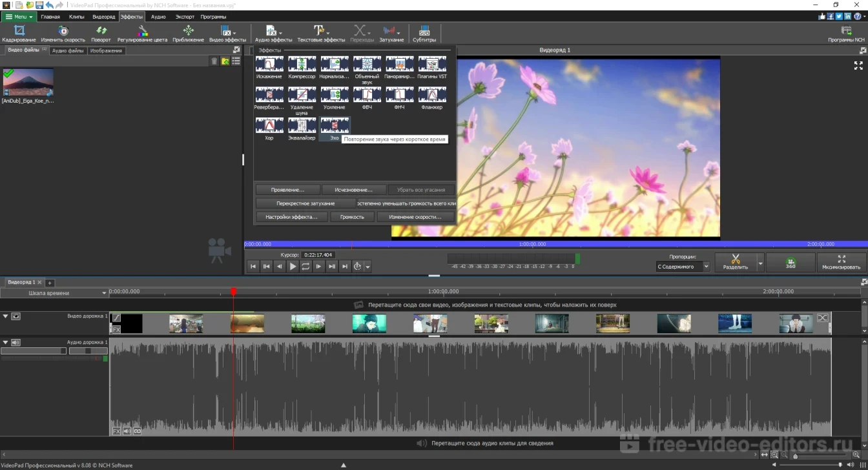Click the 360 video button
The height and width of the screenshot is (470, 868).
point(790,263)
